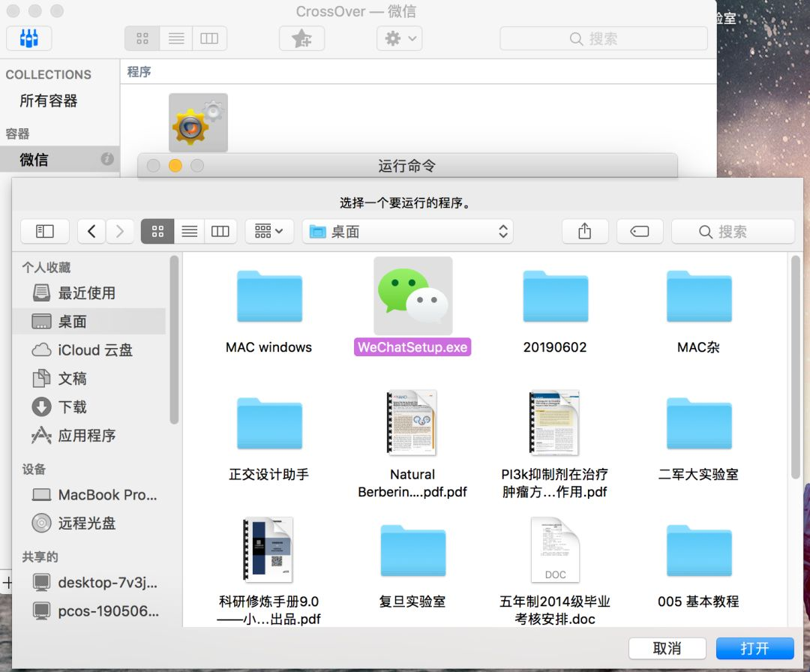Select the MAC windows folder
Screen dimensions: 810x672
tap(269, 296)
